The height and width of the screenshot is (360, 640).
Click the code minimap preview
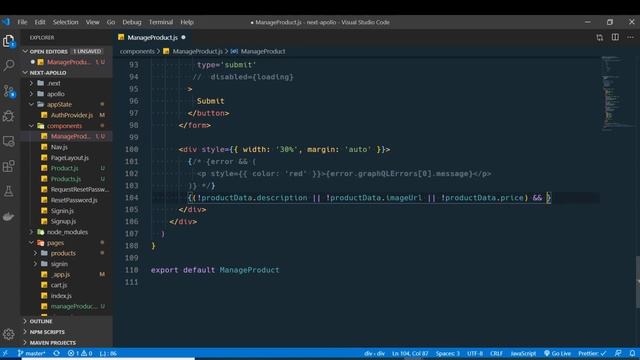pyautogui.click(x=617, y=94)
